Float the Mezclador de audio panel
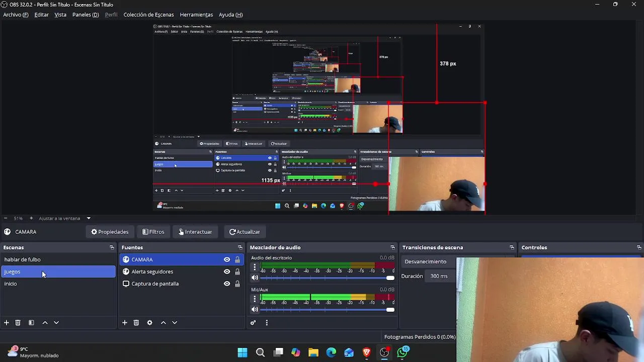 392,247
